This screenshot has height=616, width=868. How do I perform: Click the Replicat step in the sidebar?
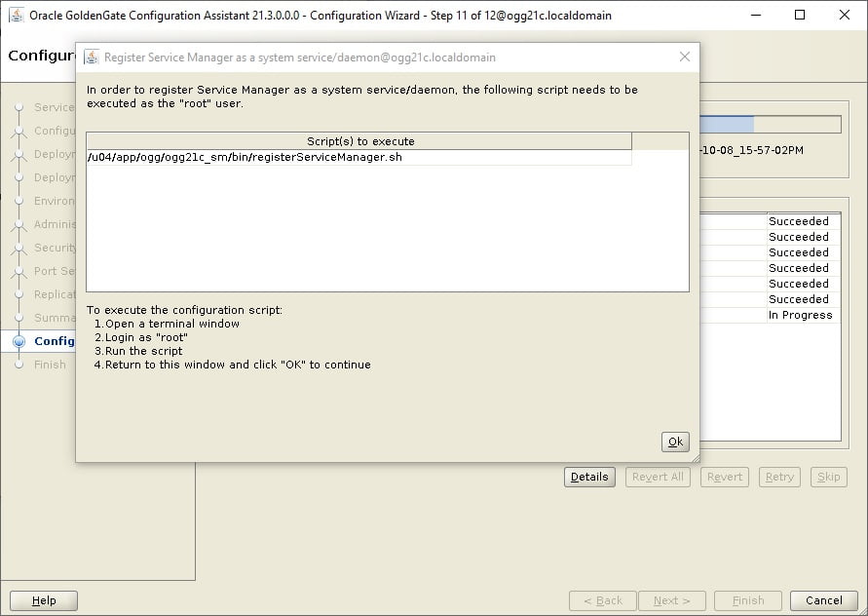[55, 294]
